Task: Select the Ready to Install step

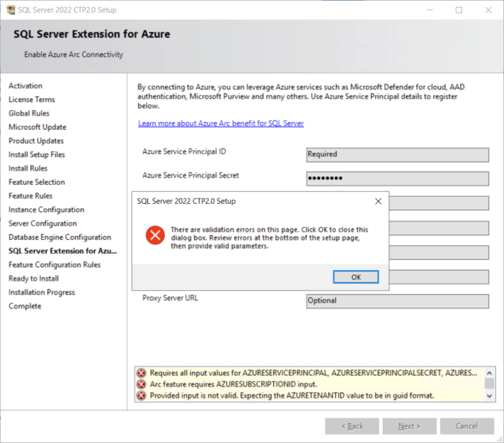Action: (33, 279)
